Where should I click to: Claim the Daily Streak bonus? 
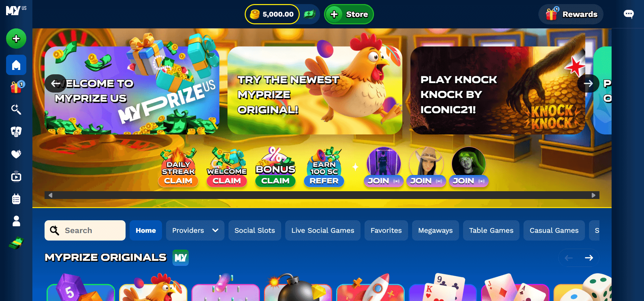pyautogui.click(x=178, y=181)
